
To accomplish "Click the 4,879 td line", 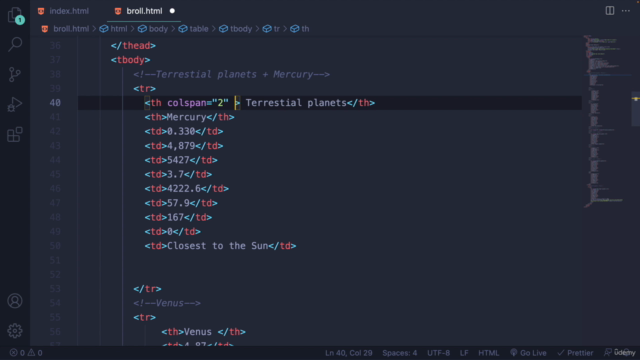I will (x=184, y=146).
